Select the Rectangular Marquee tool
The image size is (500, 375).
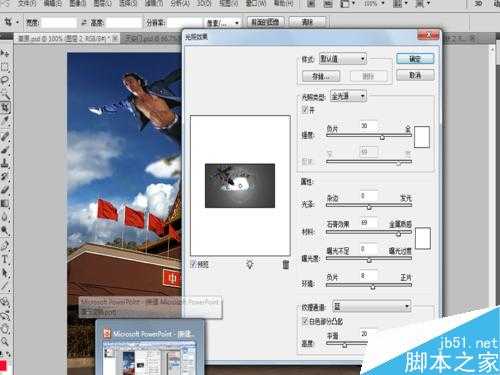(x=5, y=67)
